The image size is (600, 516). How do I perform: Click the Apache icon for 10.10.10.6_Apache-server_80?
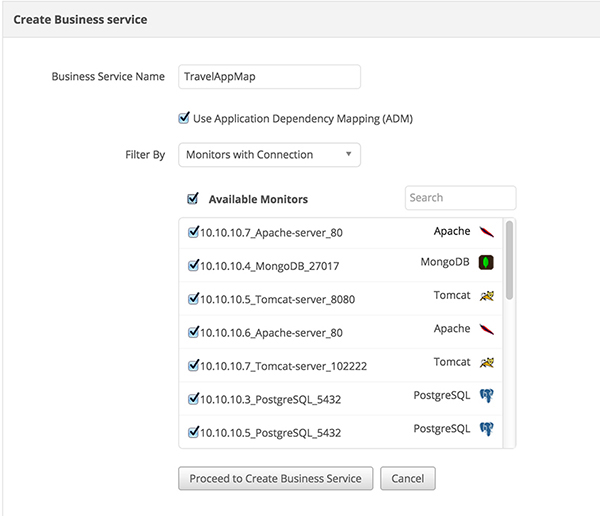tap(487, 330)
